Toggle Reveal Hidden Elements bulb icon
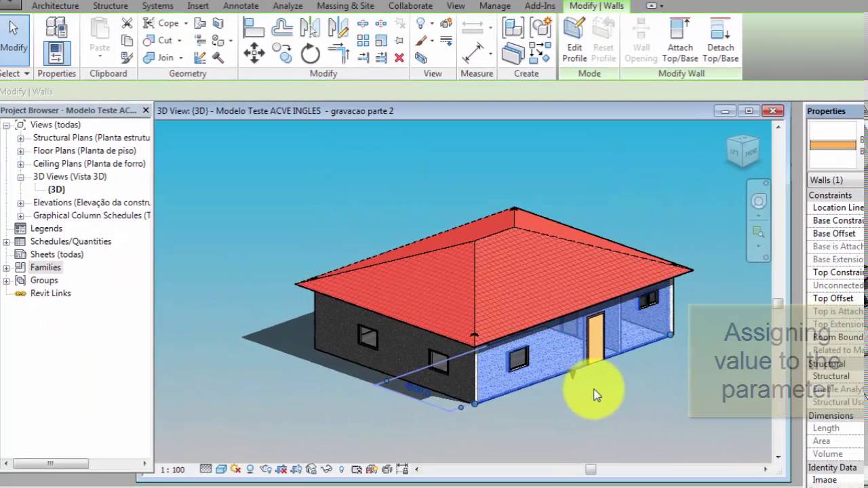 pos(341,469)
